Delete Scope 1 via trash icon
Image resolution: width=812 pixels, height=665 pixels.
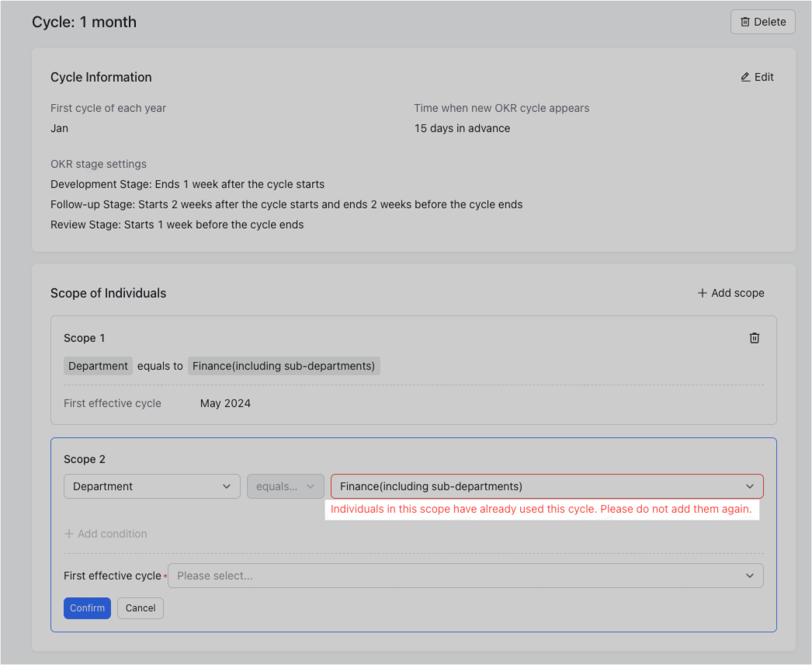[754, 338]
